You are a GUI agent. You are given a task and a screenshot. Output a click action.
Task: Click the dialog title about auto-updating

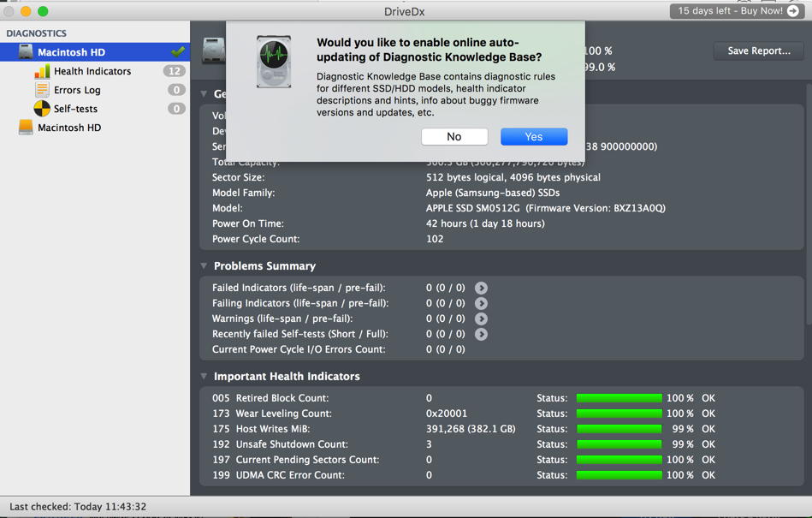point(430,50)
